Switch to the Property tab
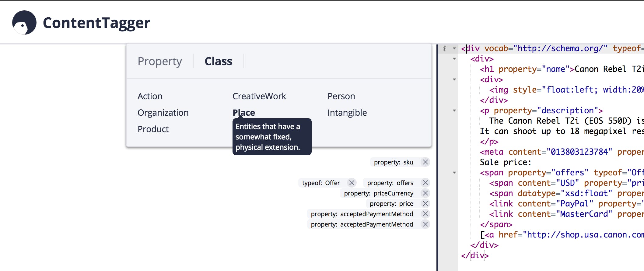This screenshot has height=271, width=644. coord(160,61)
